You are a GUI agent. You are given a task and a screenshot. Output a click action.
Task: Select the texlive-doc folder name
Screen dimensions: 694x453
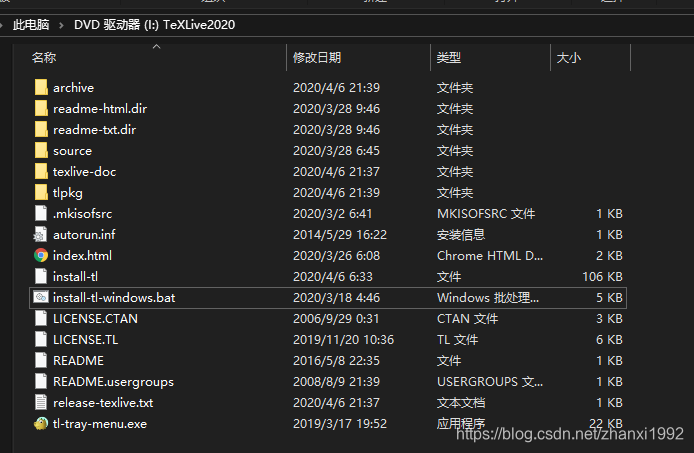tap(85, 172)
